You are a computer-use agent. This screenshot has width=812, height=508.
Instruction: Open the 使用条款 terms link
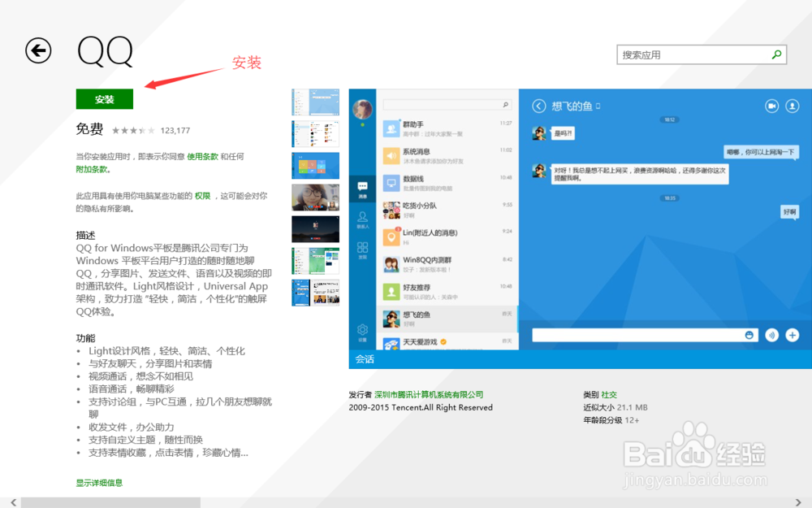click(x=202, y=157)
